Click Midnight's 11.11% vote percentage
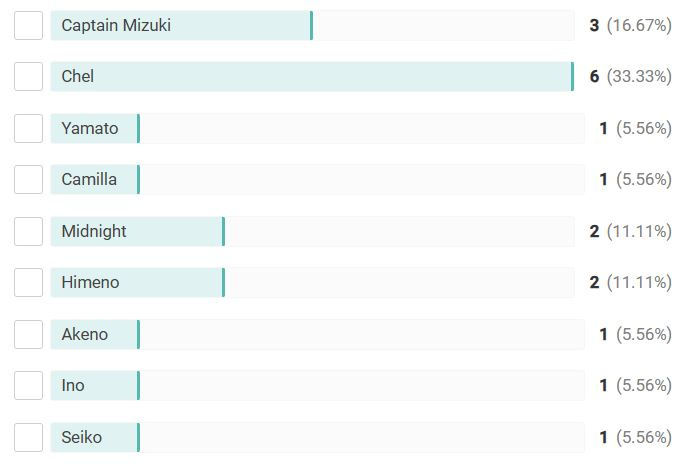683x464 pixels. (x=639, y=231)
